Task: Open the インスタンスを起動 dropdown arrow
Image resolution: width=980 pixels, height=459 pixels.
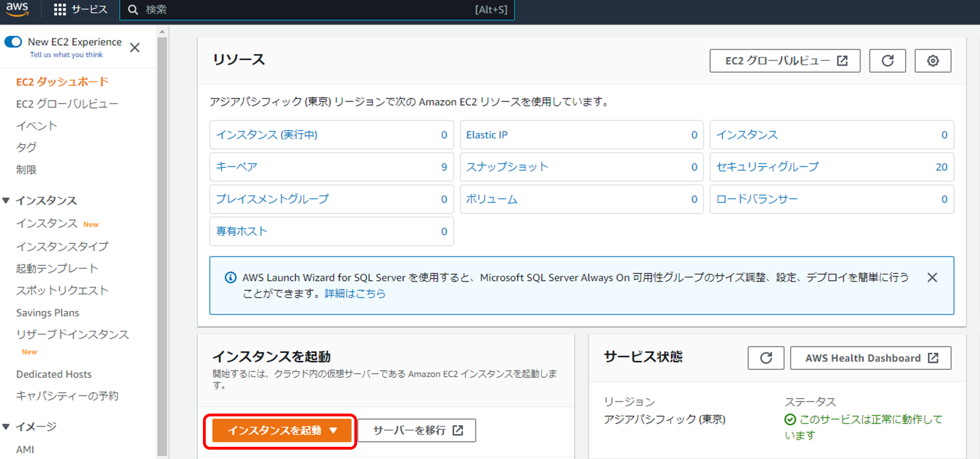Action: [334, 430]
